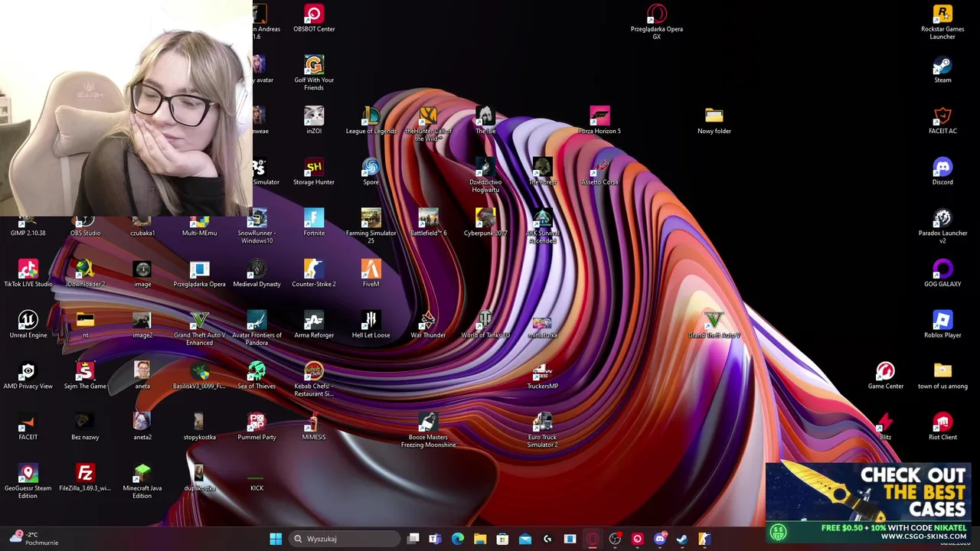
Task: Open Booze Masters Freezing Moonshine shortcut
Action: (x=428, y=430)
